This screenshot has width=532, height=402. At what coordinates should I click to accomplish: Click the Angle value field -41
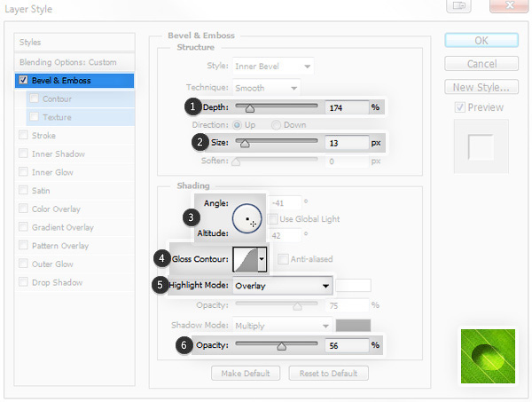285,203
